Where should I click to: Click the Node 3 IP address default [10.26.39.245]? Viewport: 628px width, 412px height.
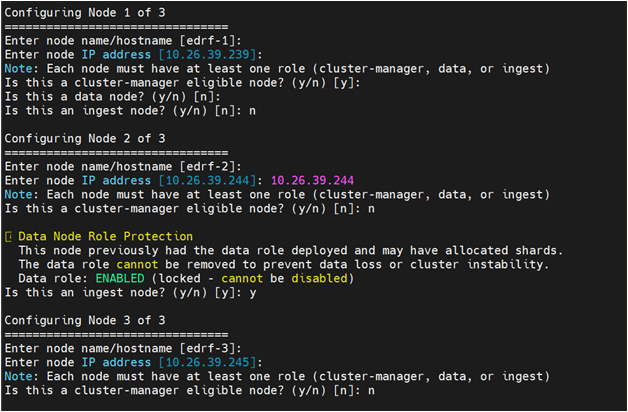(x=207, y=362)
